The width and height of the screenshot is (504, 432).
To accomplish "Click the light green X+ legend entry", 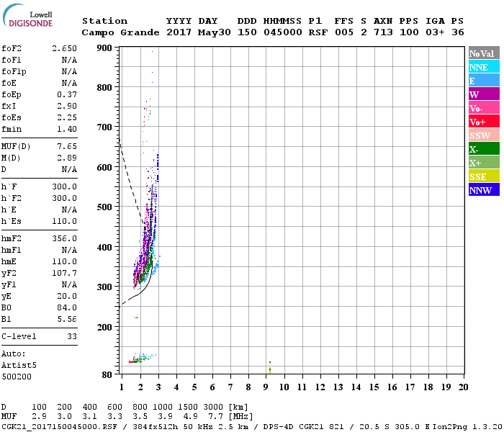I will click(484, 163).
